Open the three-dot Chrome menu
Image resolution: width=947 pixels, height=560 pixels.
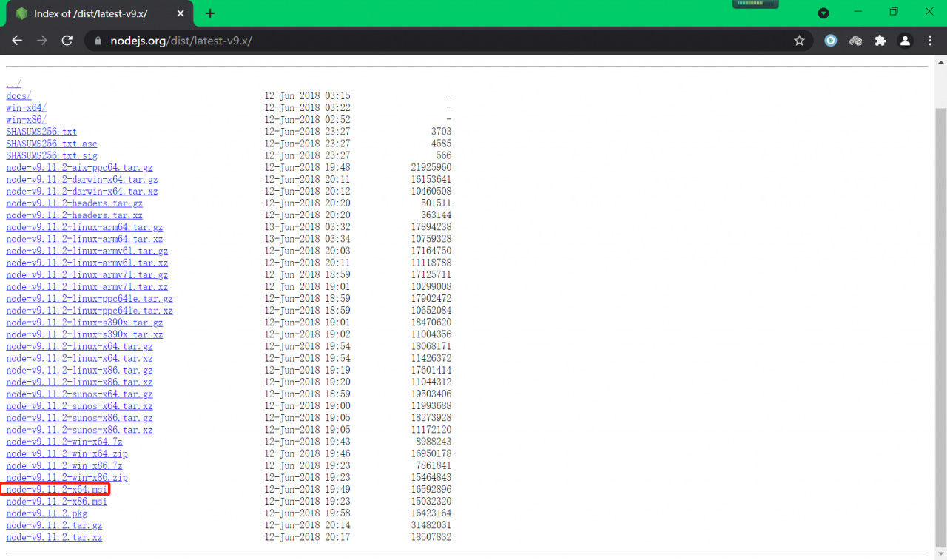point(930,41)
